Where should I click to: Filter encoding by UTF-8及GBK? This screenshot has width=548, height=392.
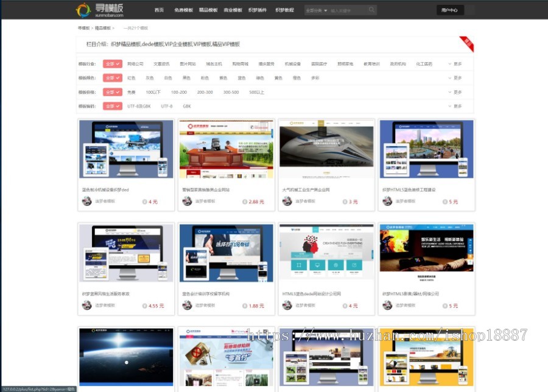(x=139, y=106)
